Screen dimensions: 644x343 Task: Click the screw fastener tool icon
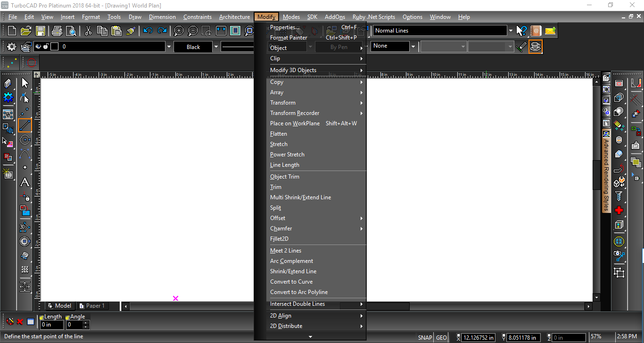619,196
